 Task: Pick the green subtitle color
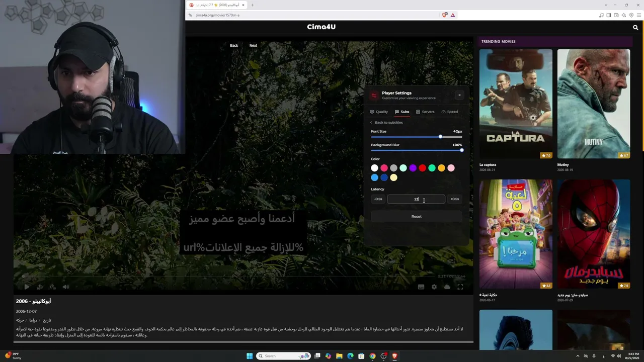[432, 168]
